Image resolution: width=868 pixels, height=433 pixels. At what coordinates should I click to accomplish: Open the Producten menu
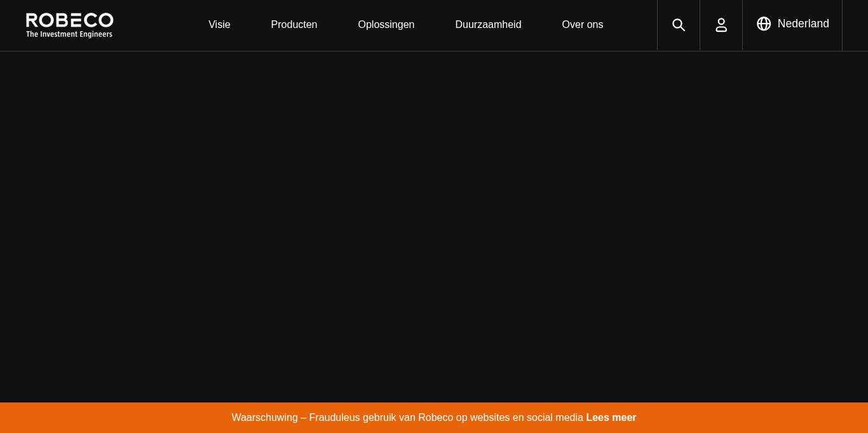click(x=294, y=25)
